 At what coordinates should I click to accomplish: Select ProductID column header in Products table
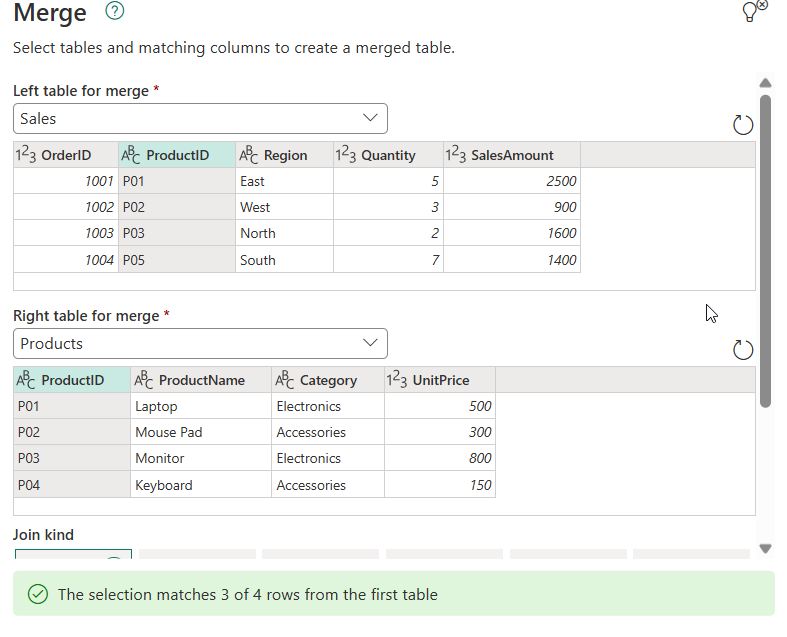tap(72, 380)
